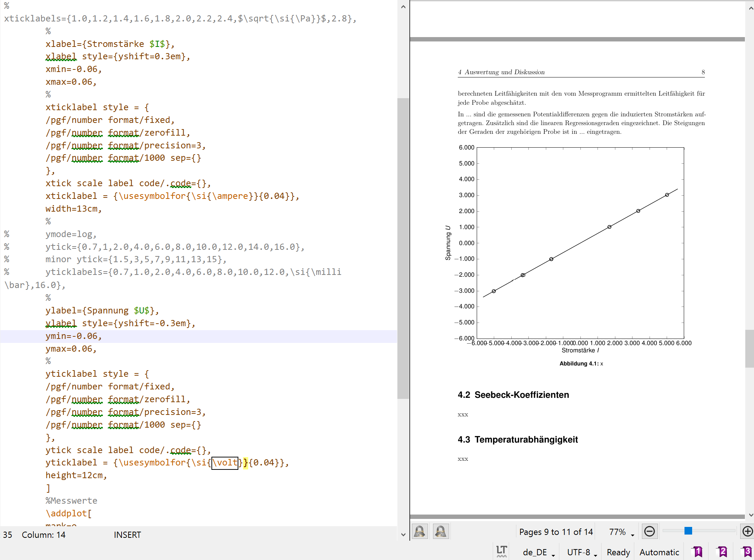Click the Pages 9 to 11 indicator
754x560 pixels.
tap(556, 532)
